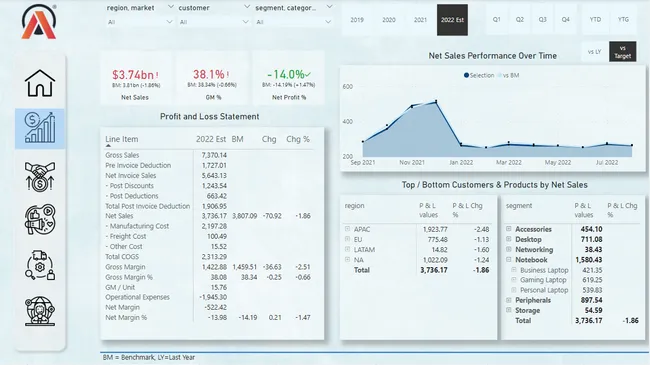Viewport: 650px width, 365px height.
Task: Click the Selection legend marker
Action: click(466, 75)
